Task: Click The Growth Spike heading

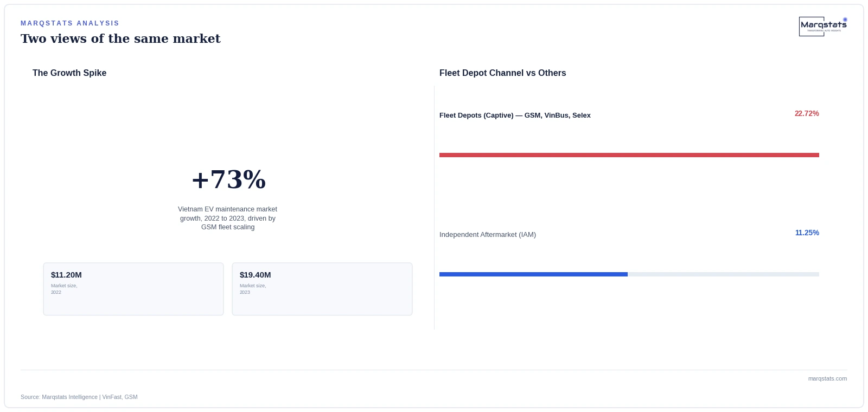Action: tap(69, 73)
